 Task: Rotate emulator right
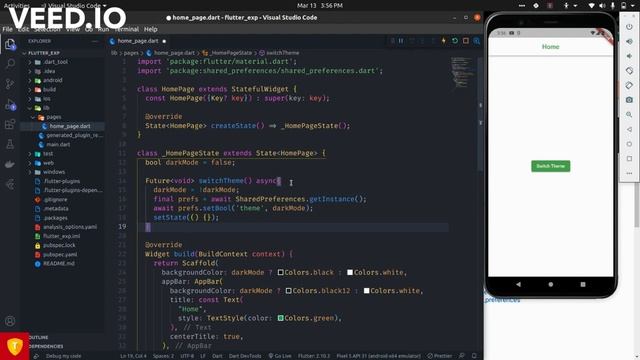click(629, 85)
